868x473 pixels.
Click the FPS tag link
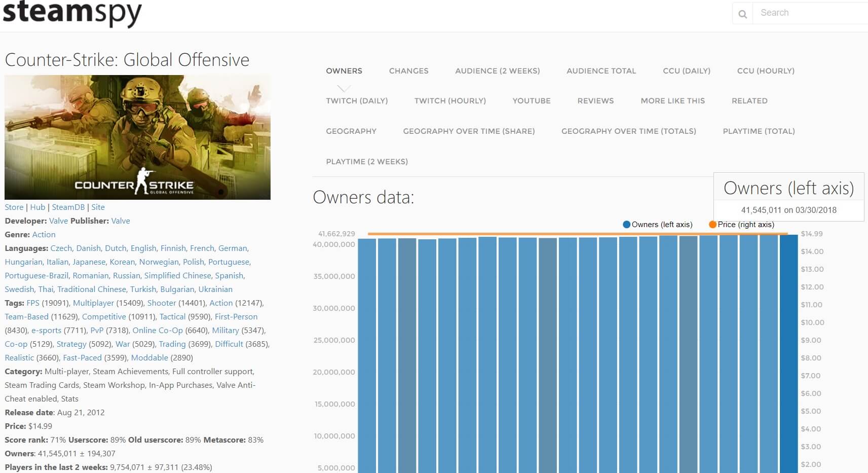point(33,303)
